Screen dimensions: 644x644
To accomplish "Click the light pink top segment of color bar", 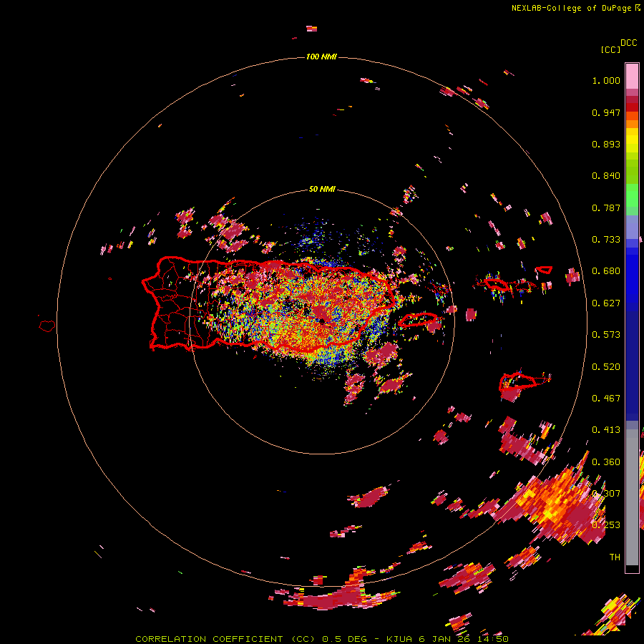I will [632, 76].
